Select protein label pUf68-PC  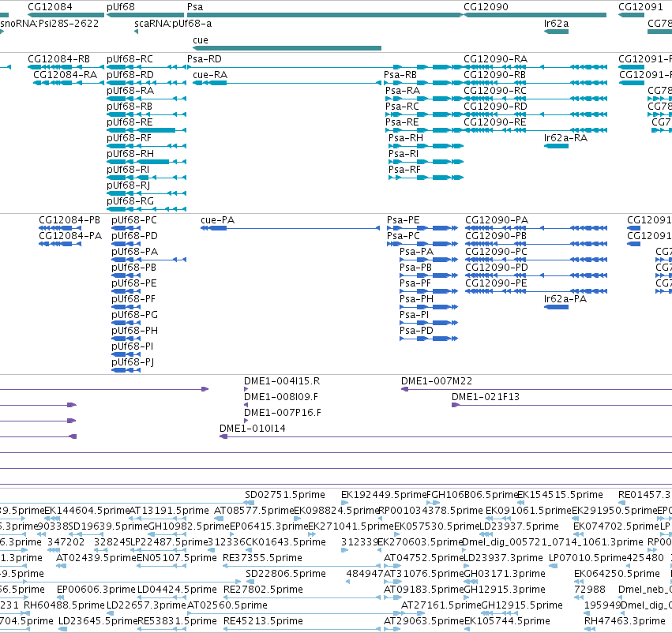134,219
